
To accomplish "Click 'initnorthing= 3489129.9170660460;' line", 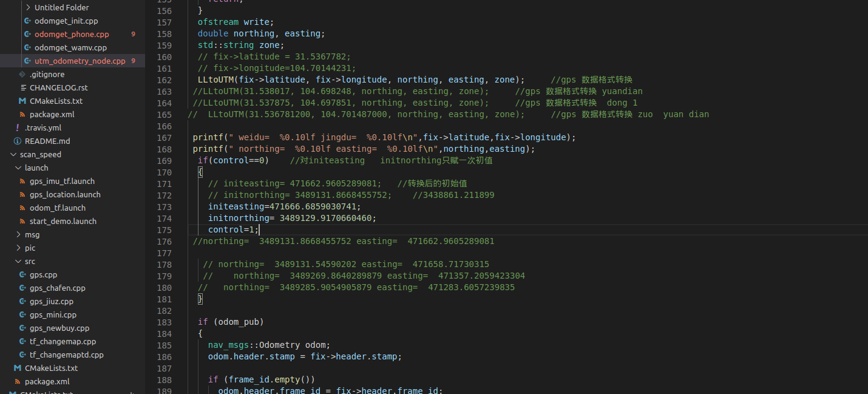I will pyautogui.click(x=292, y=218).
